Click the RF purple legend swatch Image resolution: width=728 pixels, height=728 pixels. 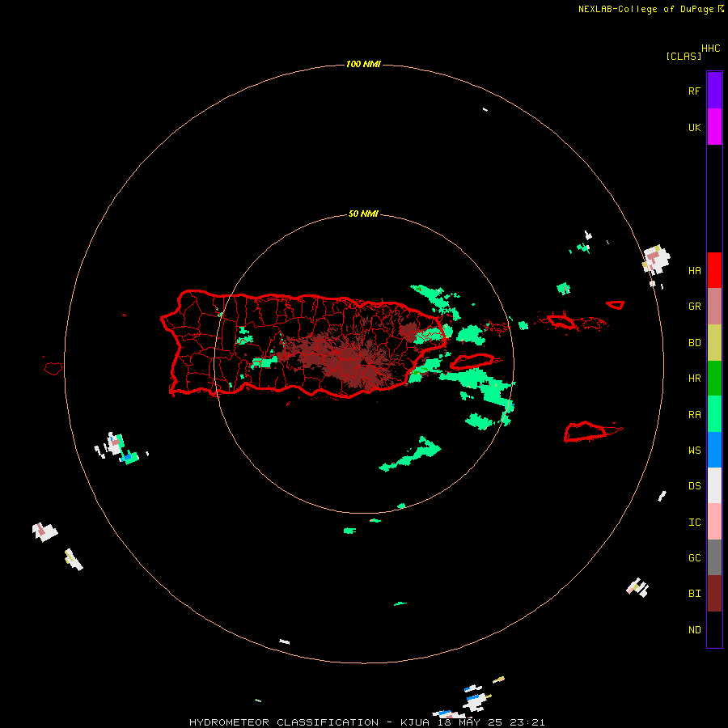[714, 91]
